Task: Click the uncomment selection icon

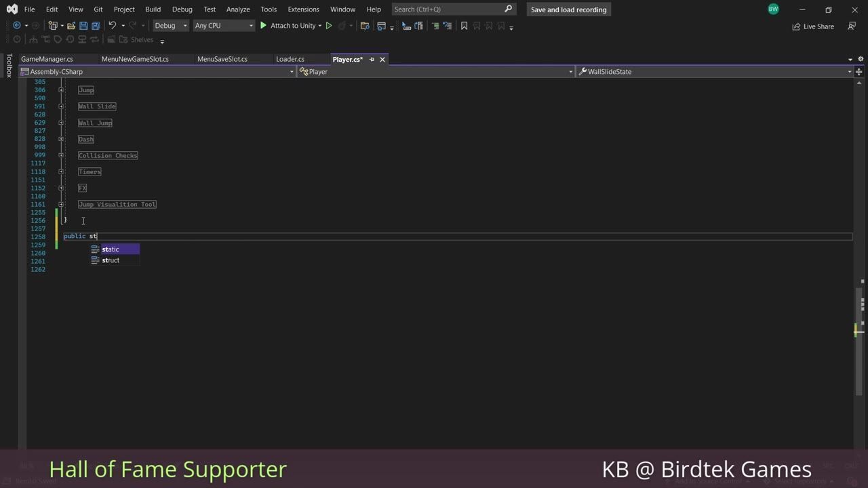Action: coord(448,26)
